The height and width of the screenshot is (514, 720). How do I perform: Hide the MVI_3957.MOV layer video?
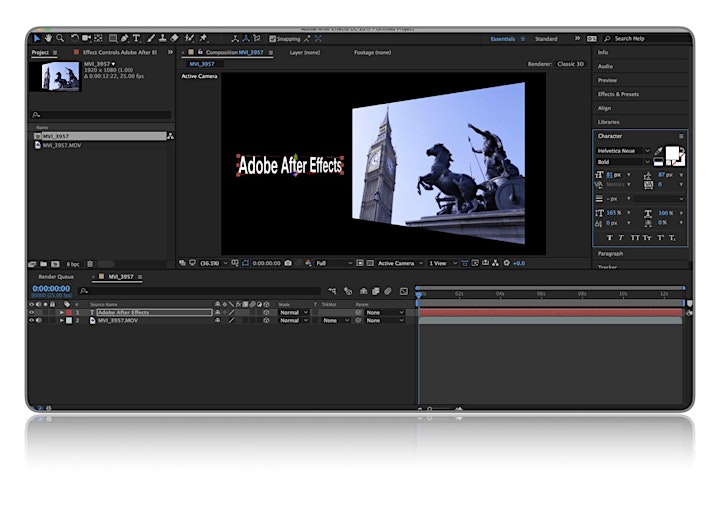coord(32,321)
